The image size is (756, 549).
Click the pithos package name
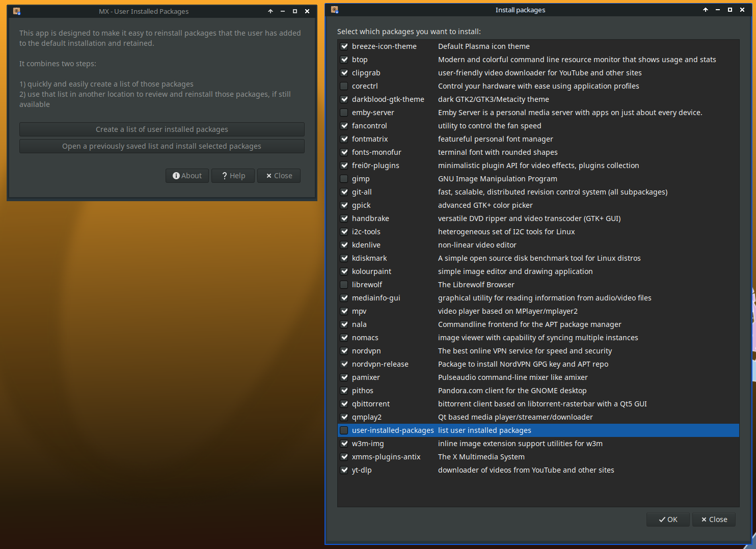coord(362,391)
